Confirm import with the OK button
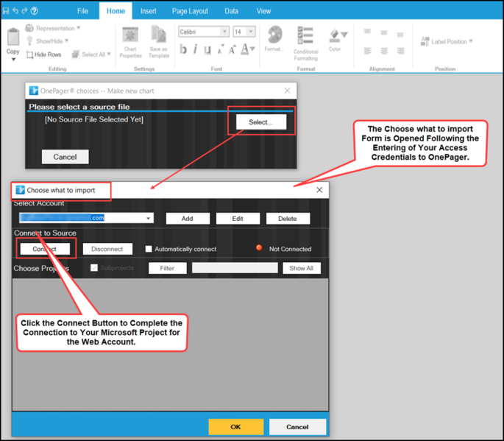Image resolution: width=504 pixels, height=441 pixels. pos(235,427)
